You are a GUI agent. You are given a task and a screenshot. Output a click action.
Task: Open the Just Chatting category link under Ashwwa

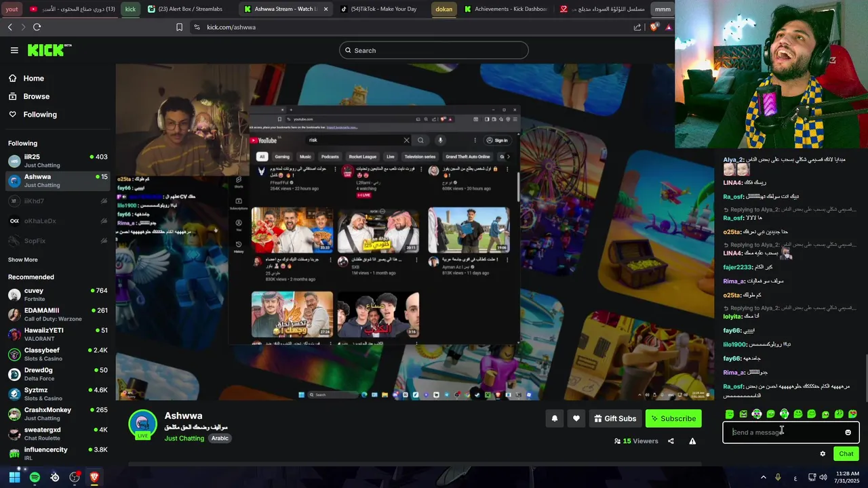184,439
